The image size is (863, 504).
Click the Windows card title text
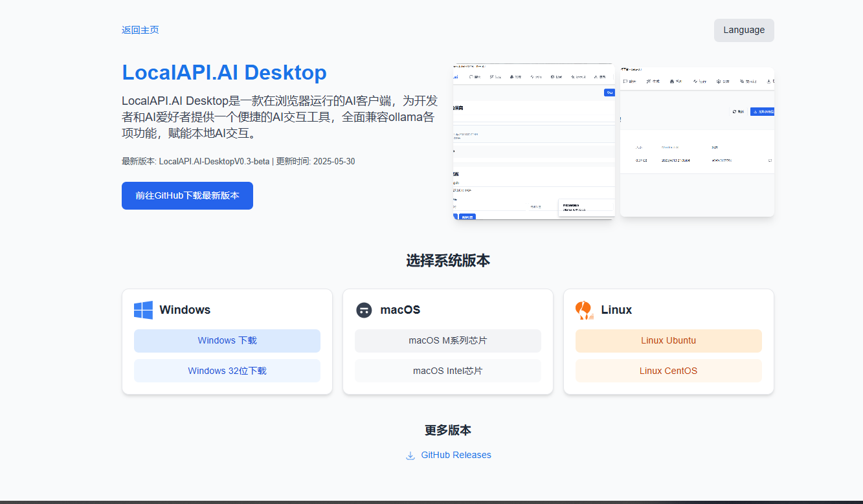[185, 310]
